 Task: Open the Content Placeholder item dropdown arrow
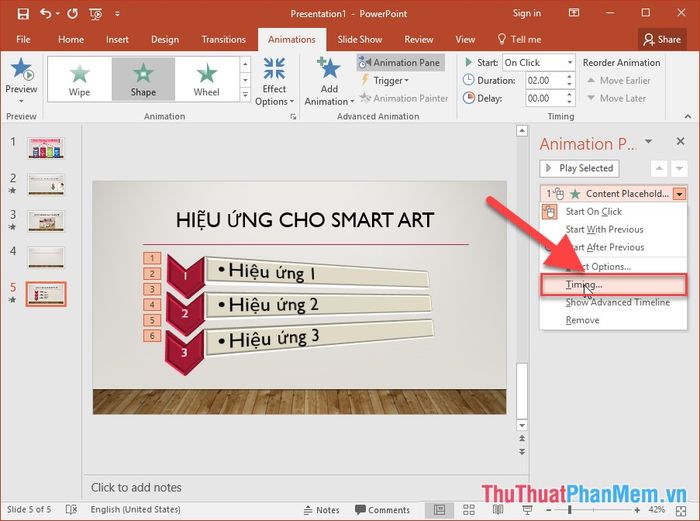680,194
